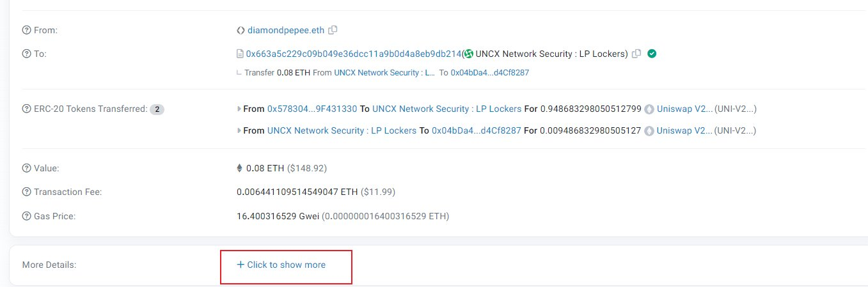The height and width of the screenshot is (287, 868).
Task: Click the ERC-20 transfers count badge 2
Action: [x=157, y=109]
